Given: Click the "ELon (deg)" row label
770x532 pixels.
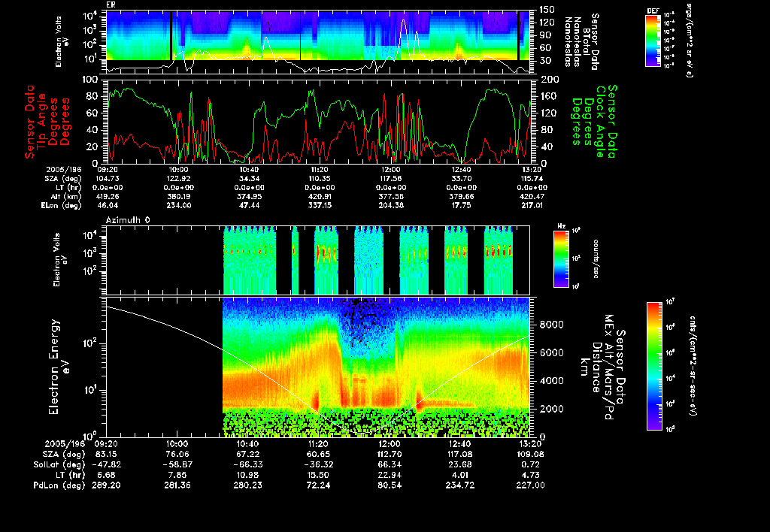Looking at the screenshot, I should click(x=62, y=206).
